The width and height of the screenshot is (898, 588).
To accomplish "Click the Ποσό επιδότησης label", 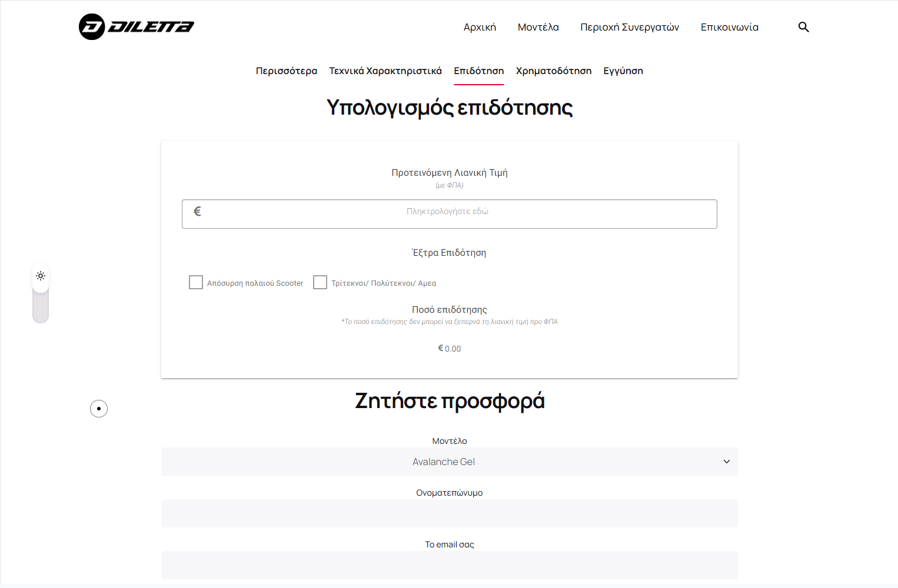I will point(450,310).
